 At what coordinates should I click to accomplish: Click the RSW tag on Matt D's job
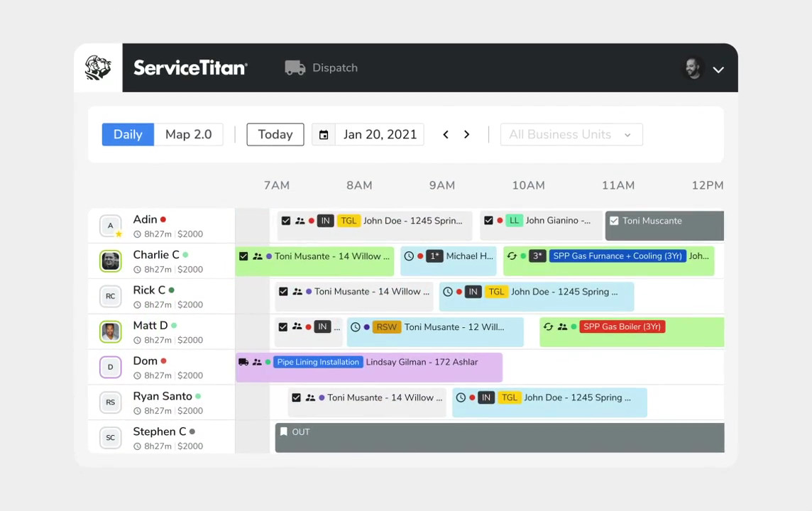(x=386, y=326)
